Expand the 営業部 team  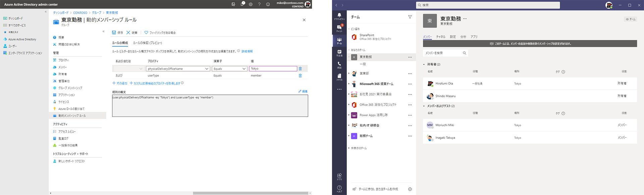click(x=349, y=74)
